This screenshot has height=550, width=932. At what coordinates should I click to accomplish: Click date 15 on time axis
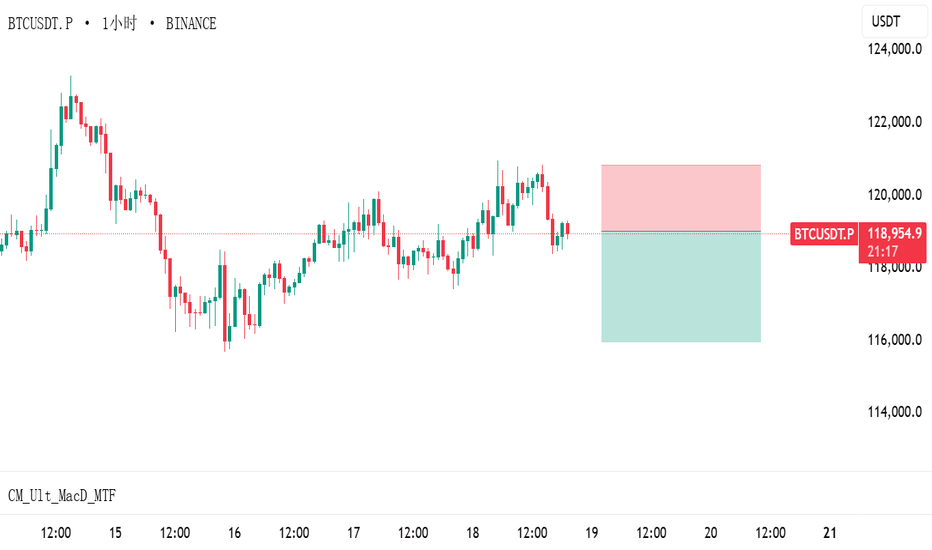coord(115,533)
